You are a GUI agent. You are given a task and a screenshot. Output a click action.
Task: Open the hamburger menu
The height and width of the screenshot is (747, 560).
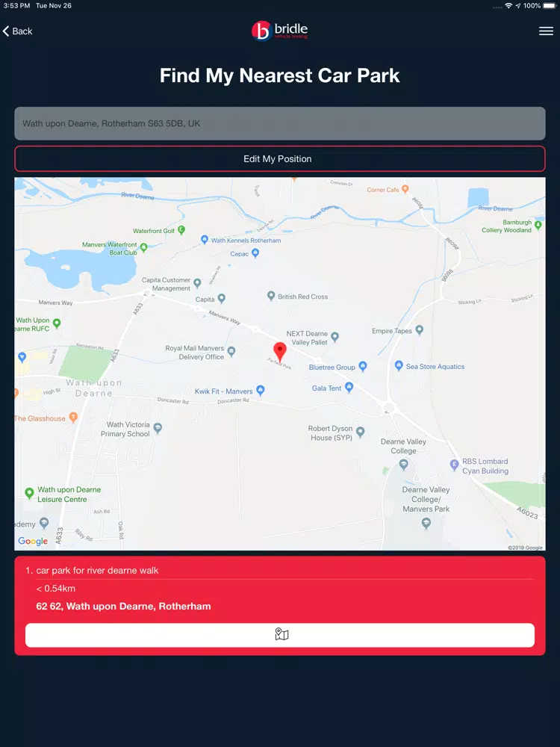pyautogui.click(x=546, y=31)
